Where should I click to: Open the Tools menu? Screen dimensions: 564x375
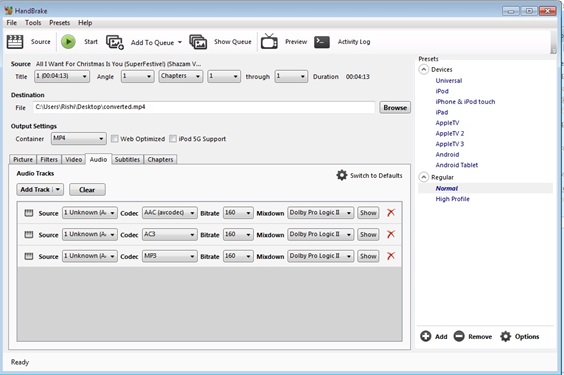pyautogui.click(x=33, y=23)
